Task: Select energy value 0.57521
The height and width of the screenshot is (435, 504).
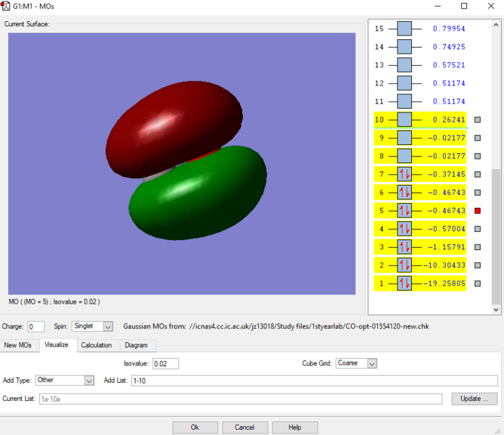Action: tap(449, 65)
